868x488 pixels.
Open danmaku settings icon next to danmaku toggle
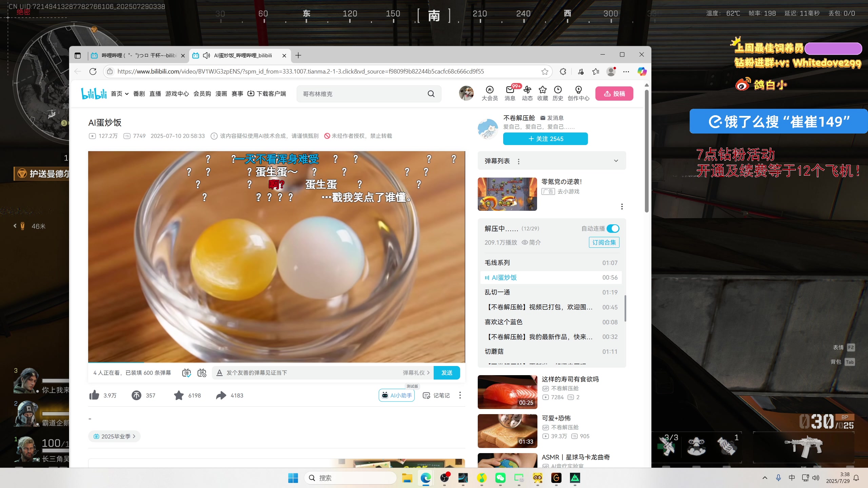[202, 373]
